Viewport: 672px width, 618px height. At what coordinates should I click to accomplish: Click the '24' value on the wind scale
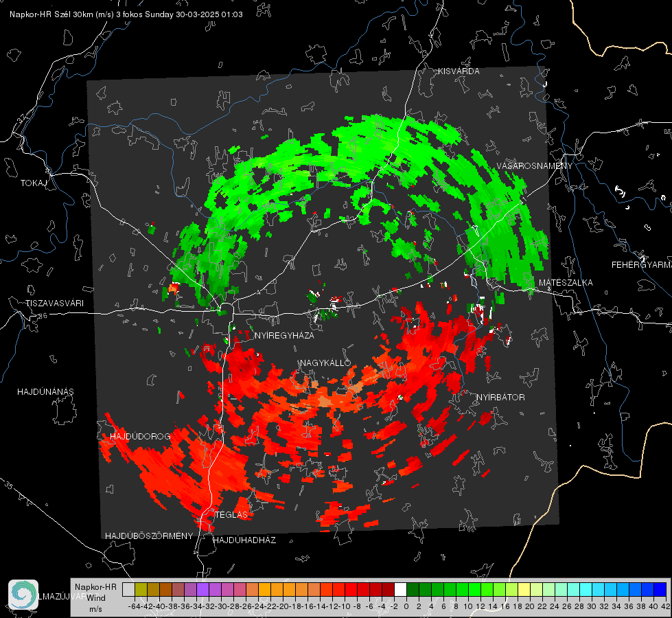pyautogui.click(x=554, y=606)
